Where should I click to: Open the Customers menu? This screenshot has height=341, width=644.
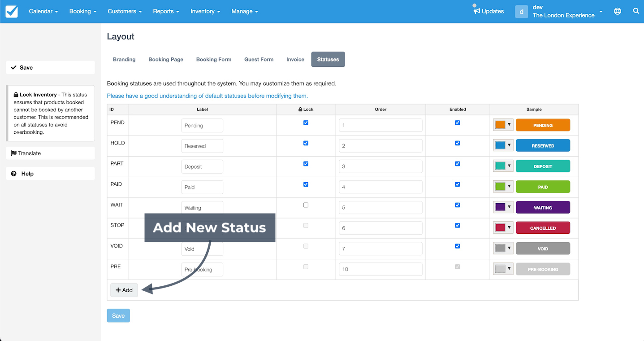(125, 11)
